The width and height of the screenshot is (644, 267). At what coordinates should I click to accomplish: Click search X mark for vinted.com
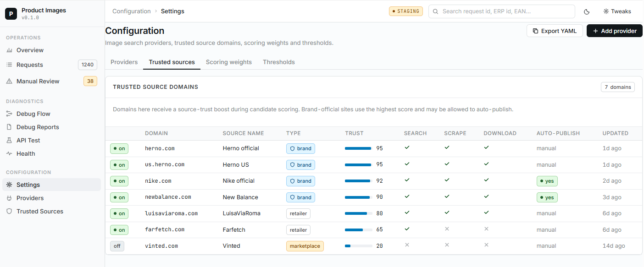point(407,245)
